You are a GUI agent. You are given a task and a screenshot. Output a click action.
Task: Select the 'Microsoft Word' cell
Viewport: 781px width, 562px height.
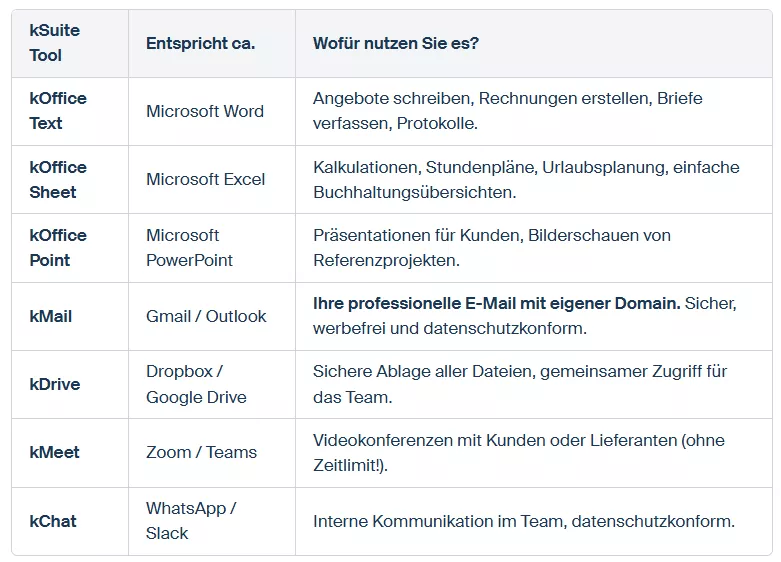tap(212, 111)
